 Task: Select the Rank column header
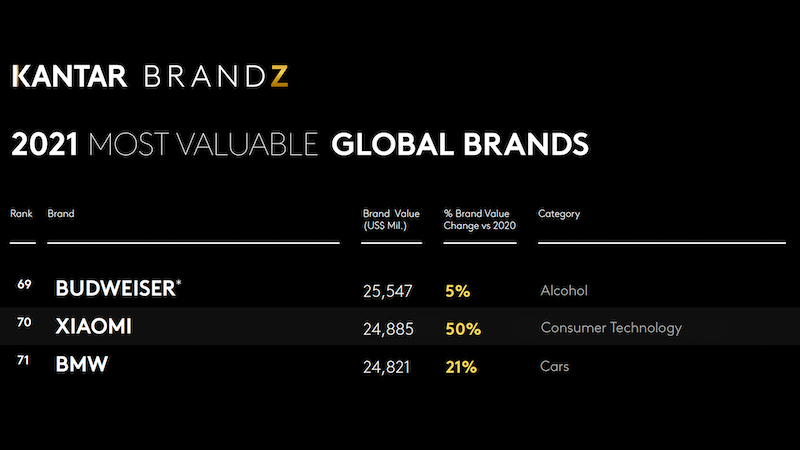21,213
